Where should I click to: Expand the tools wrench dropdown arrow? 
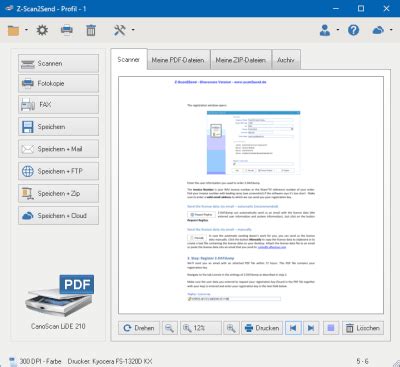click(x=133, y=30)
